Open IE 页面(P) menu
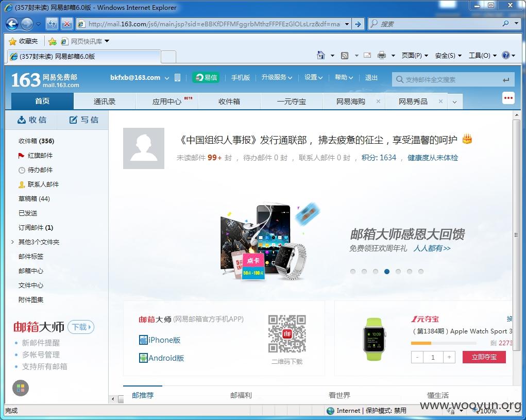526x420 pixels. pos(415,56)
